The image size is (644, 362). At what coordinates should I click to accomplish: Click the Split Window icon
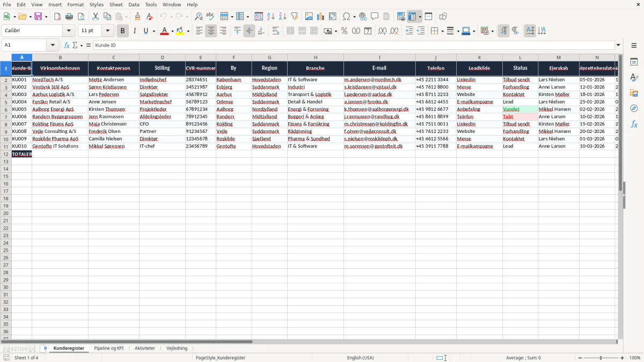(428, 17)
